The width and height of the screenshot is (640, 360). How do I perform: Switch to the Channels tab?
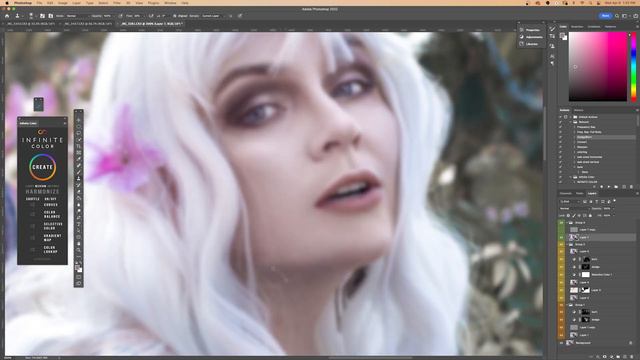pyautogui.click(x=566, y=193)
